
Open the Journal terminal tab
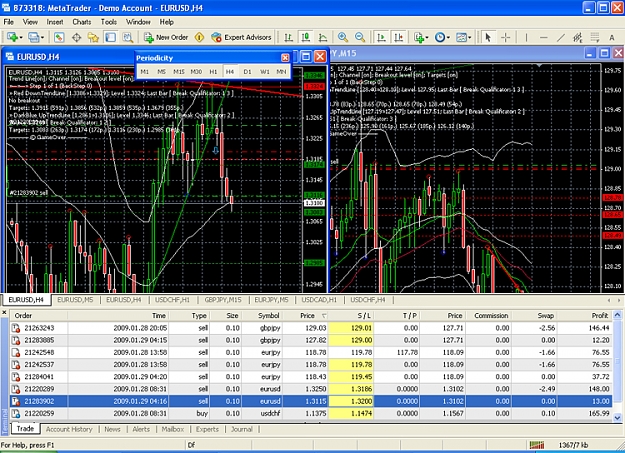point(242,429)
